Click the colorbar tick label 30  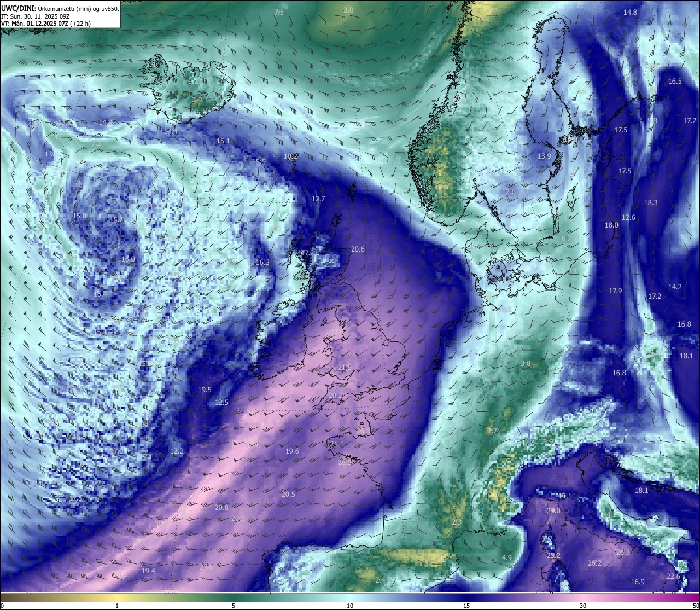(x=583, y=605)
